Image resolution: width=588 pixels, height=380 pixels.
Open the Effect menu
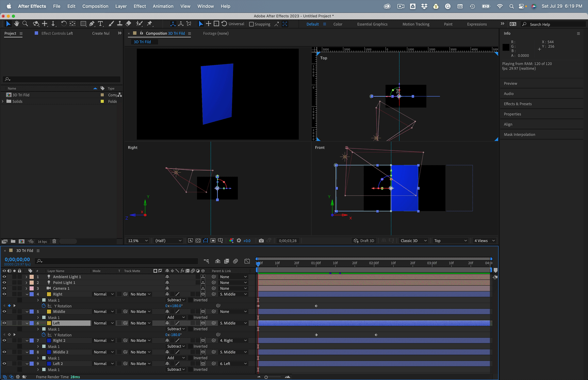pyautogui.click(x=140, y=6)
